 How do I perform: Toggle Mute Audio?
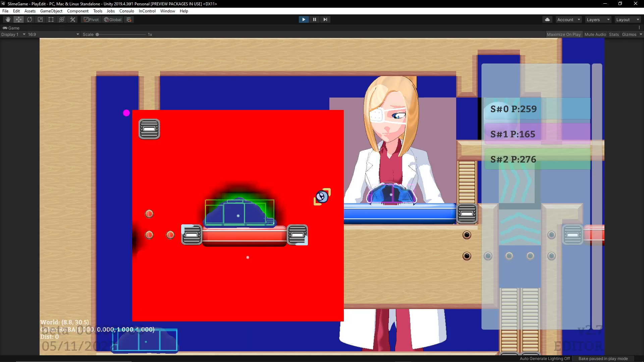(x=595, y=34)
